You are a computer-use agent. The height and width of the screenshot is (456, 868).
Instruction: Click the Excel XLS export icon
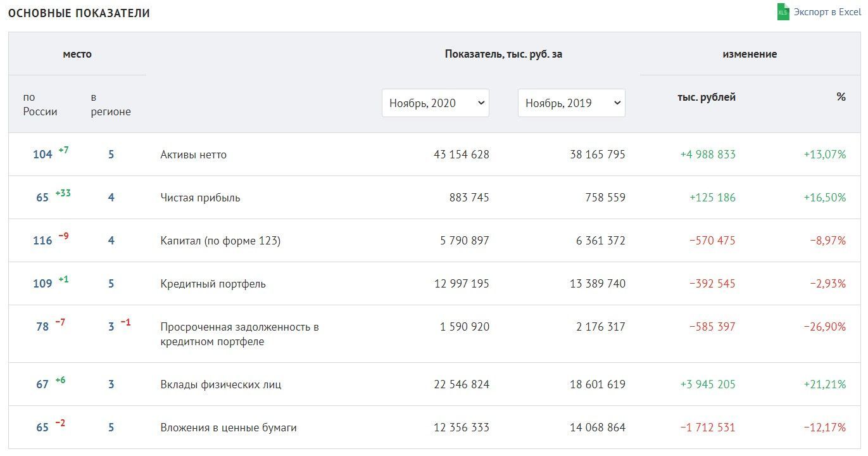point(783,12)
